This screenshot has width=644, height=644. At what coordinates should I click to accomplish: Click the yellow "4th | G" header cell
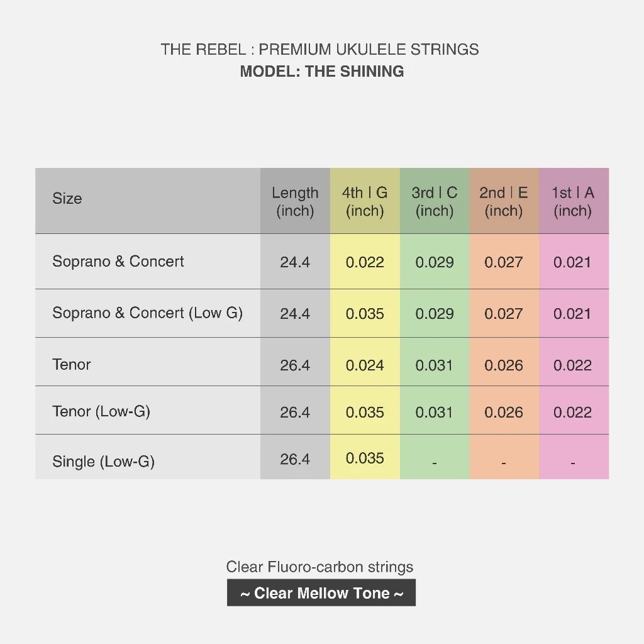(365, 201)
